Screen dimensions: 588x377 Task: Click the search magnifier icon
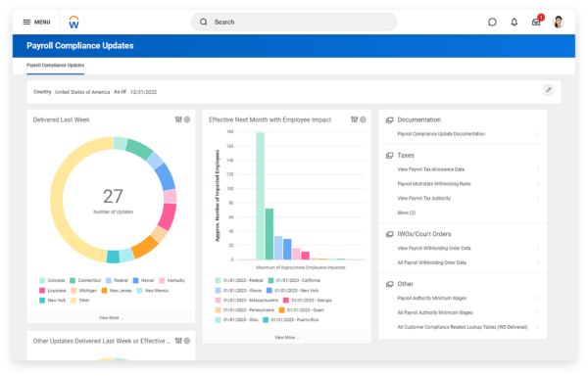(203, 23)
